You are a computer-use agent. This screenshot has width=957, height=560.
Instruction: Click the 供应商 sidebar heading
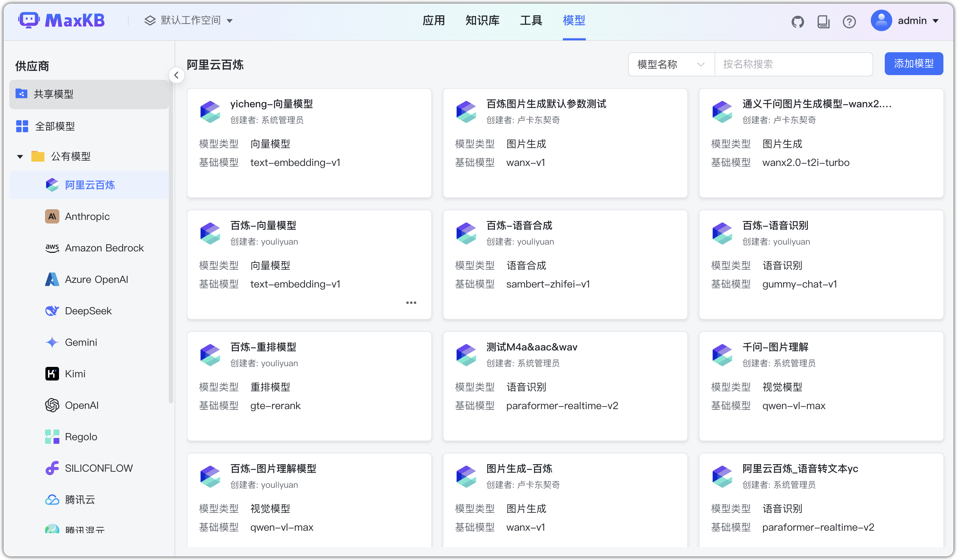click(32, 66)
